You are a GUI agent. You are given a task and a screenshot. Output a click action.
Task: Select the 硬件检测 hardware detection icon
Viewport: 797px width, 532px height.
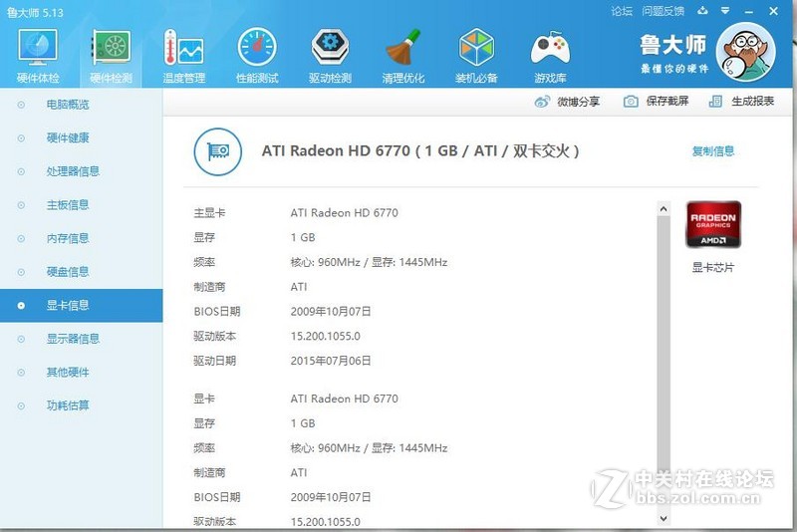click(111, 56)
